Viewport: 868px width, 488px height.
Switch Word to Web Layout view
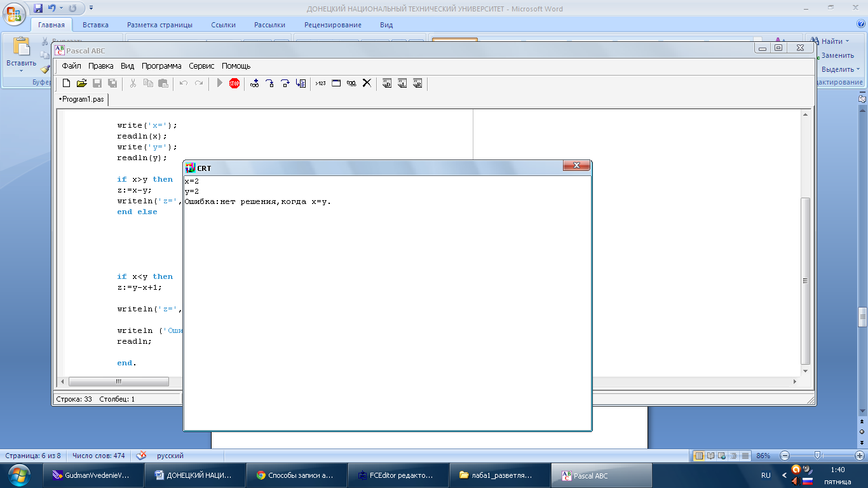722,456
